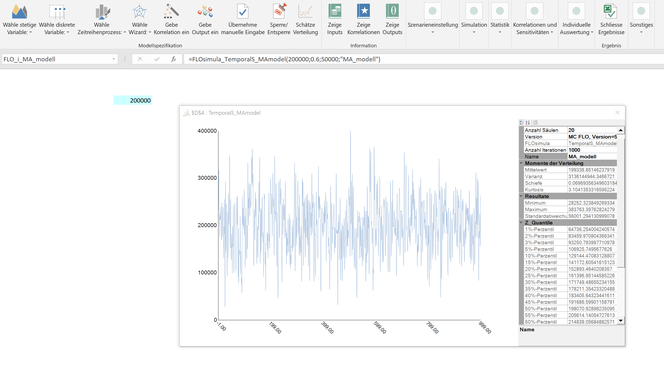This screenshot has width=664, height=367.
Task: Select the Version property row
Action: tap(570, 137)
